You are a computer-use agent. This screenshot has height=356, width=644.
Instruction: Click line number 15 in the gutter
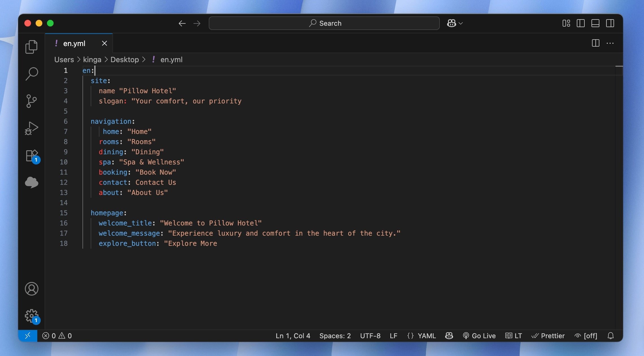64,213
